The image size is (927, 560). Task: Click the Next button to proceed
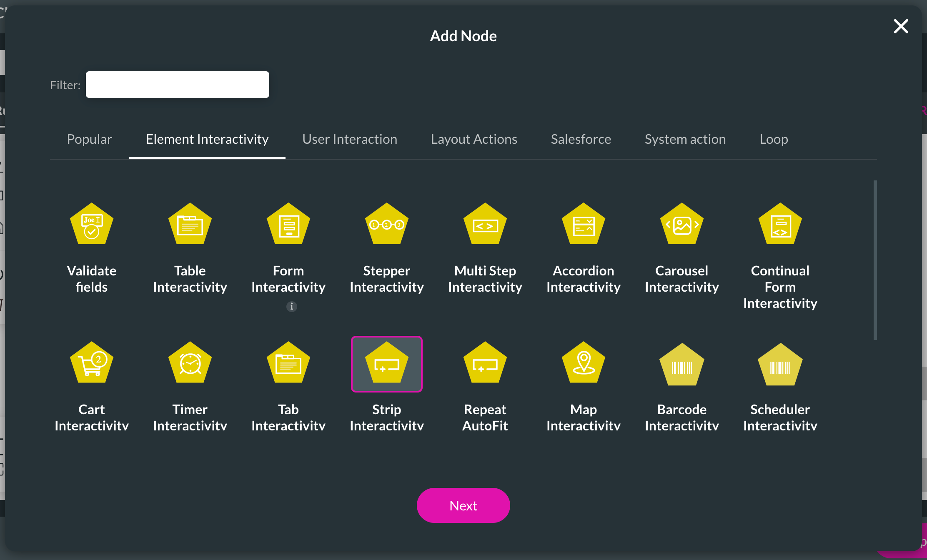(463, 506)
